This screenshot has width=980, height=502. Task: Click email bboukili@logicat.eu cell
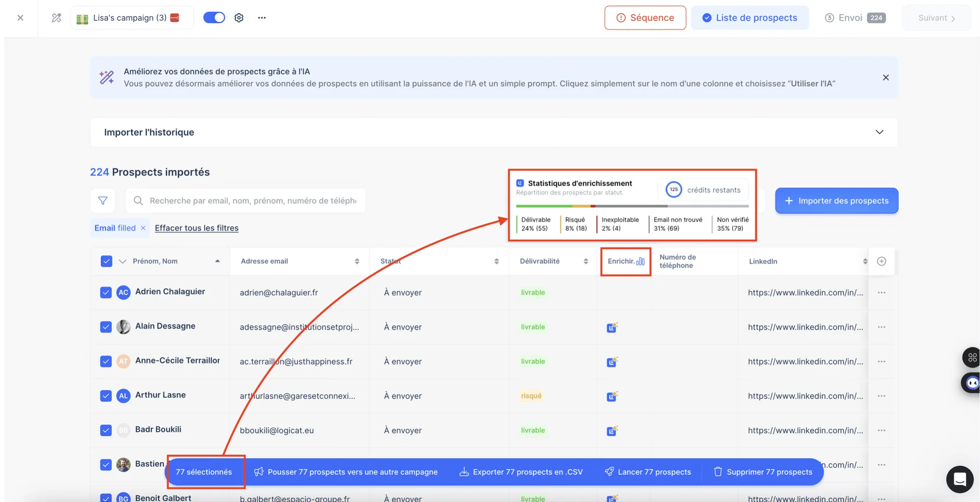click(277, 430)
